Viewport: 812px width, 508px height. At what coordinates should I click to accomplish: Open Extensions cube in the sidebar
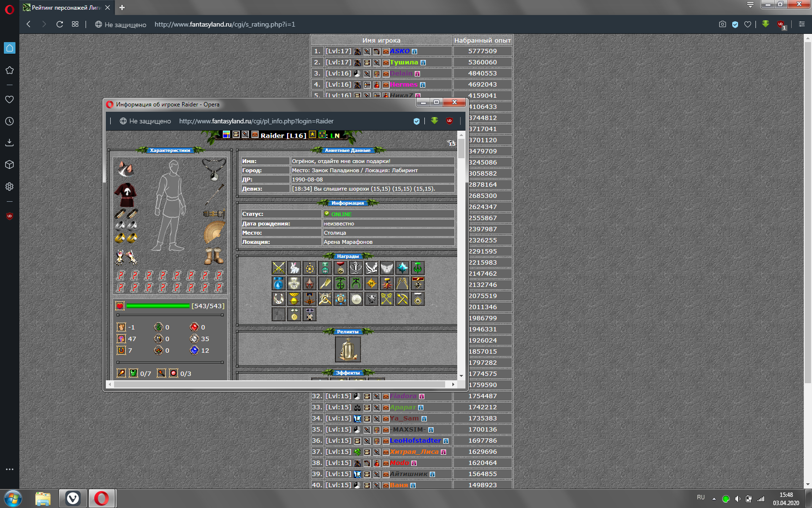[x=10, y=164]
